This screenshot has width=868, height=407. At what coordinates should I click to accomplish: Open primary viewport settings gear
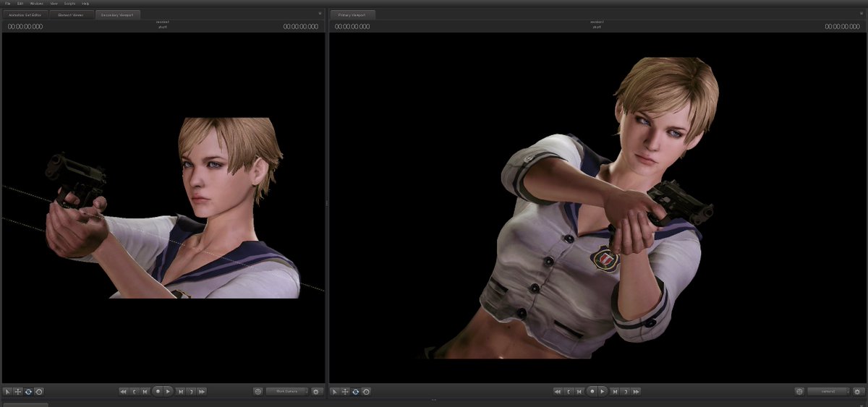pos(858,391)
